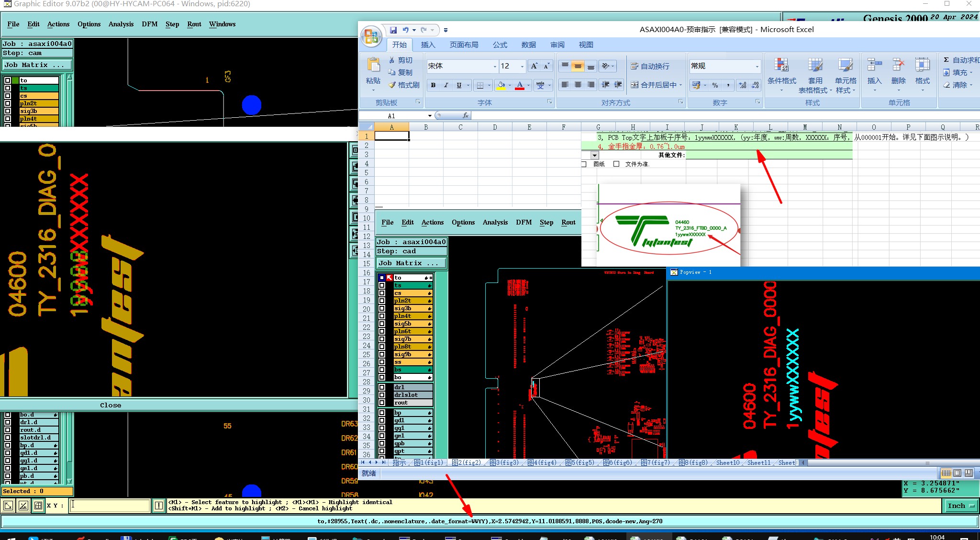The height and width of the screenshot is (540, 980).
Task: Expand the number format 常规 dropdown
Action: click(757, 67)
